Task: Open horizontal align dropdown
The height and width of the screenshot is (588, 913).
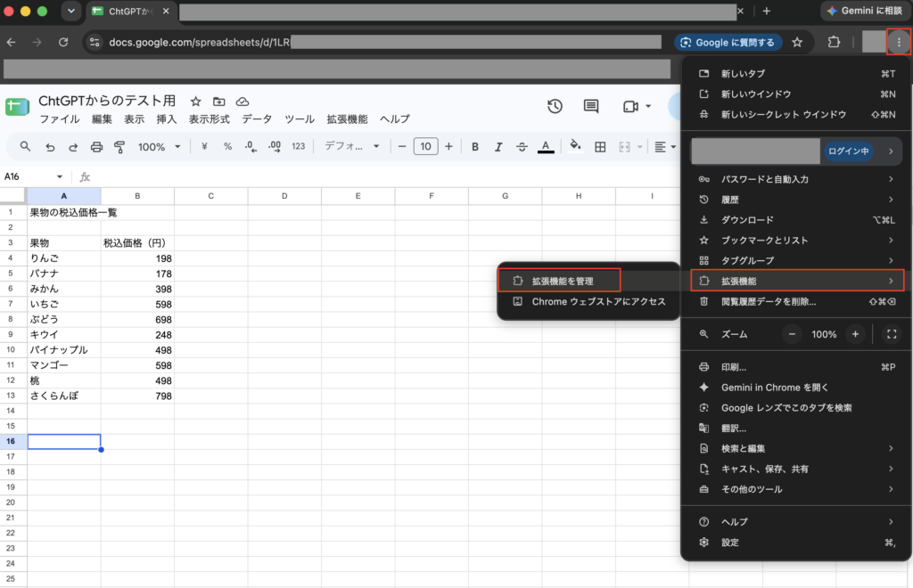Action: click(x=665, y=147)
